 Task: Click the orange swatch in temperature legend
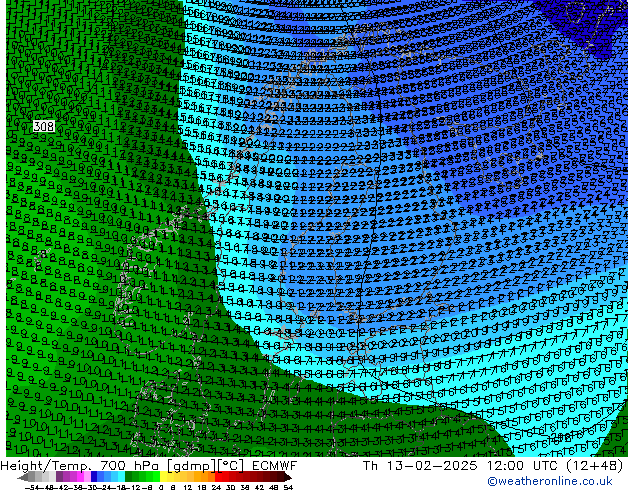coord(205,477)
